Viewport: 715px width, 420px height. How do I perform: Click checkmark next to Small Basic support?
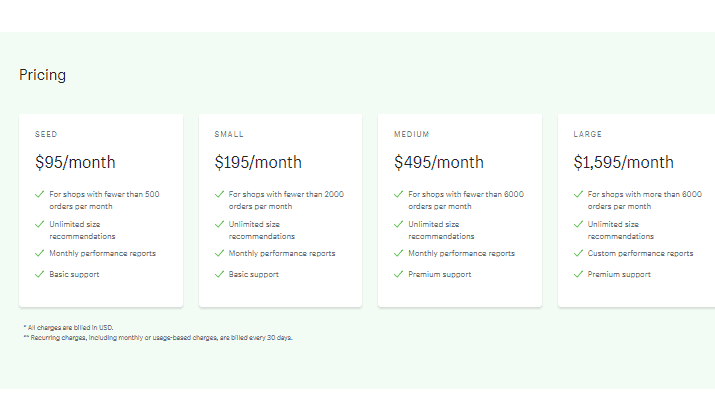pyautogui.click(x=219, y=274)
